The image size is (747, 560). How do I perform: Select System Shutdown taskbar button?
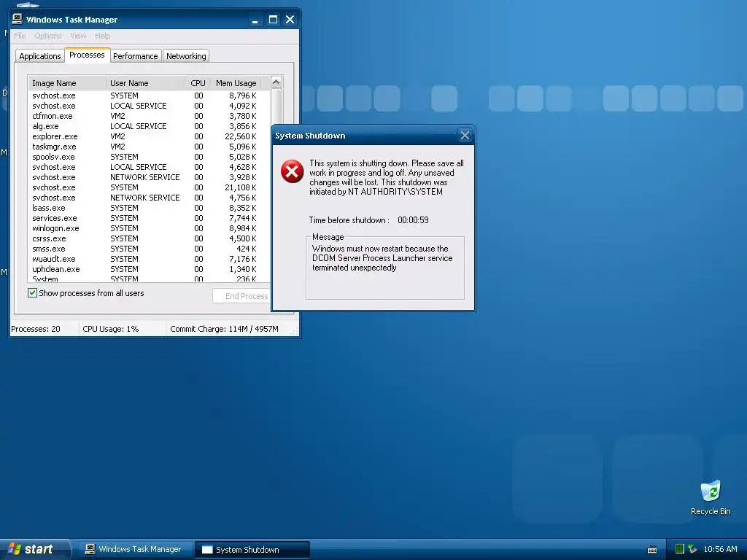(x=252, y=550)
